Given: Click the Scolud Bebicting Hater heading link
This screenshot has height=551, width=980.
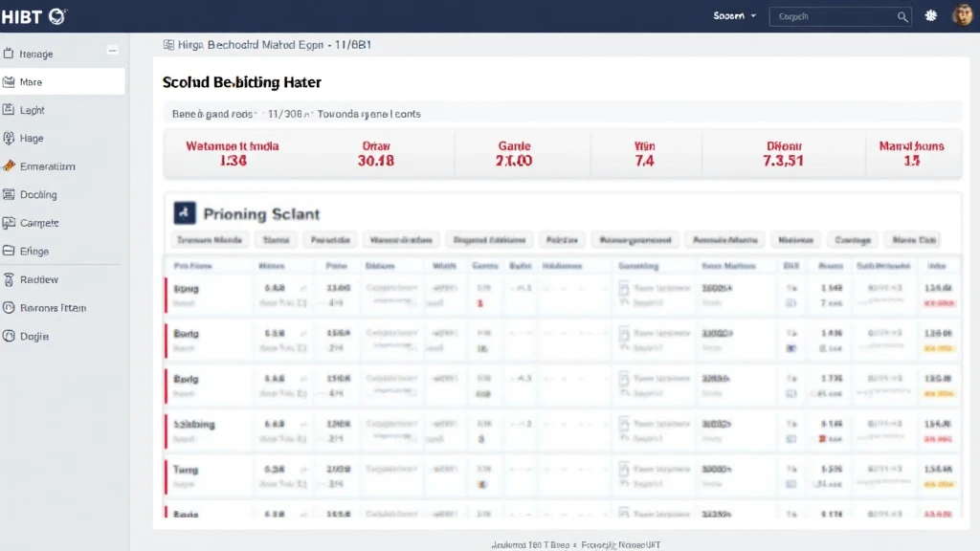Looking at the screenshot, I should tap(241, 82).
